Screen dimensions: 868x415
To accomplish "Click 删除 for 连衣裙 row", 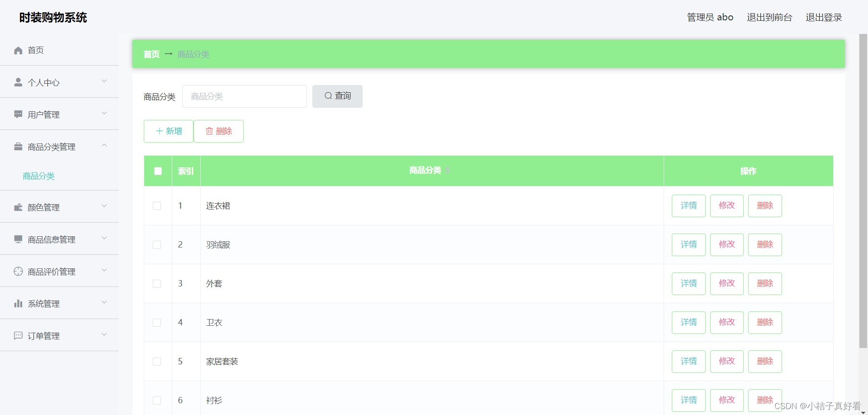I will tap(765, 206).
